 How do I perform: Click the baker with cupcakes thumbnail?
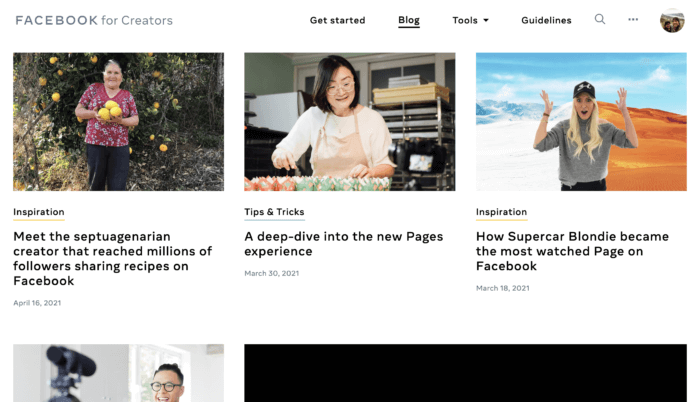tap(350, 122)
